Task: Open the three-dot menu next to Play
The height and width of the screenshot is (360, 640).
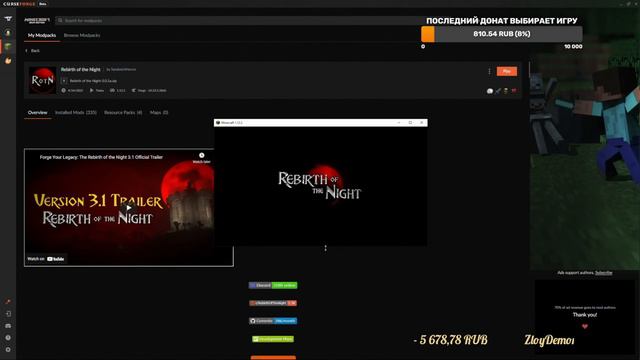Action: [x=489, y=71]
